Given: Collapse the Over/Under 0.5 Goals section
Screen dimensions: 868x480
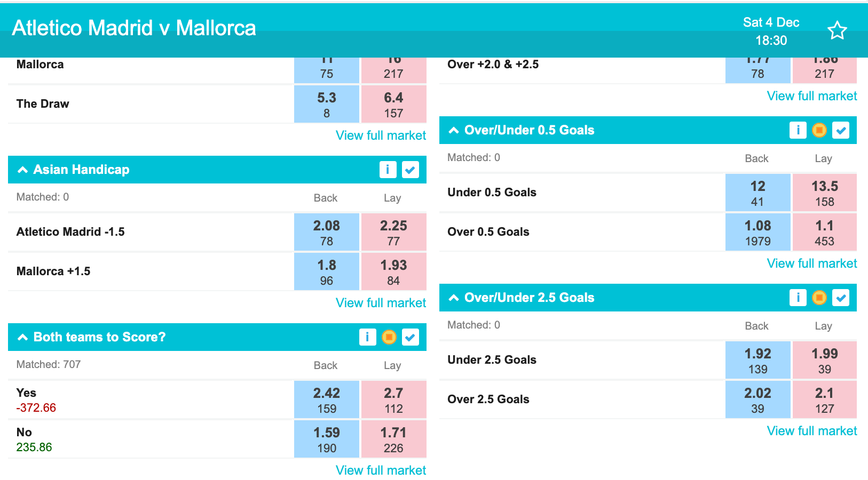Looking at the screenshot, I should pyautogui.click(x=454, y=130).
